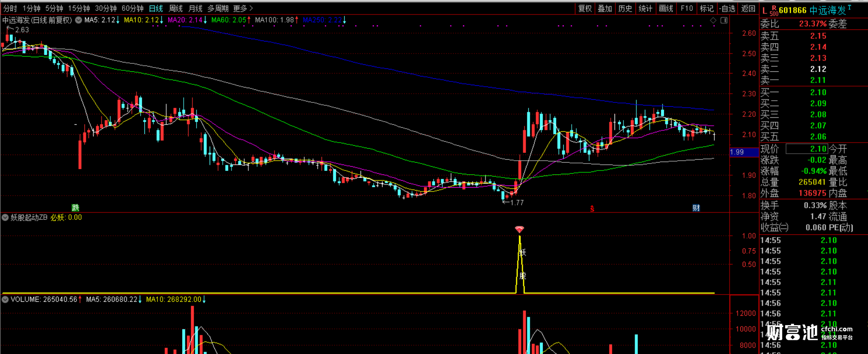
Task: Click the 返回 back button
Action: (748, 8)
